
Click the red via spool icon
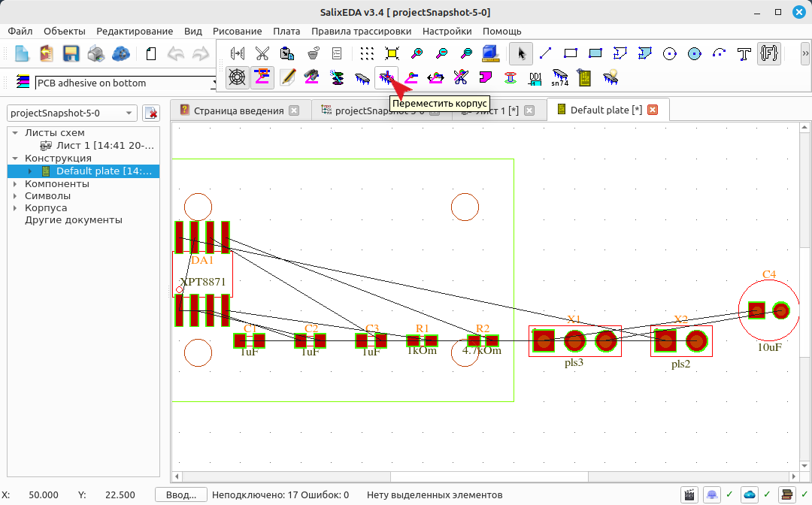(x=510, y=78)
